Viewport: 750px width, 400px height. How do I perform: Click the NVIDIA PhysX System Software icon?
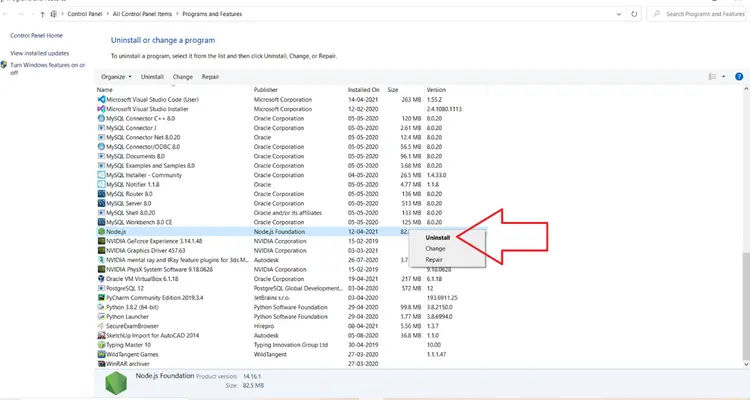pyautogui.click(x=101, y=269)
